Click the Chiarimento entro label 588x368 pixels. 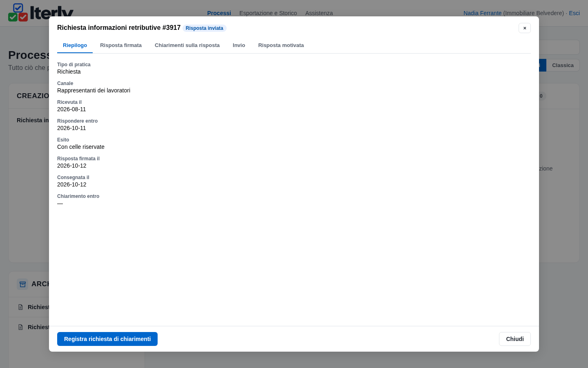click(78, 196)
